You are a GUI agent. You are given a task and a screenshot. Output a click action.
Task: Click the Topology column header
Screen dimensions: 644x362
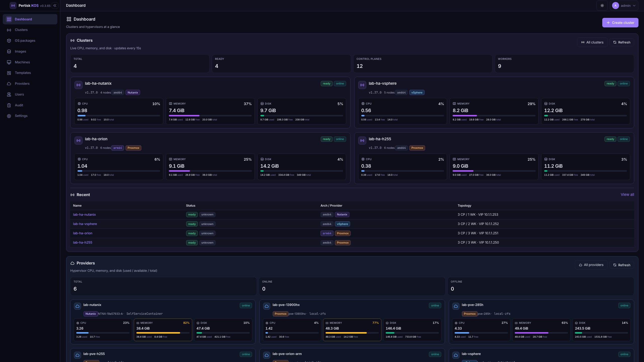point(464,206)
